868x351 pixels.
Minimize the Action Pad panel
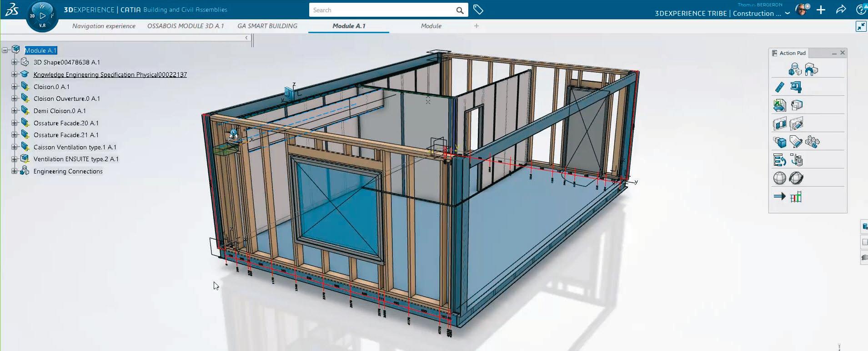[x=834, y=54]
